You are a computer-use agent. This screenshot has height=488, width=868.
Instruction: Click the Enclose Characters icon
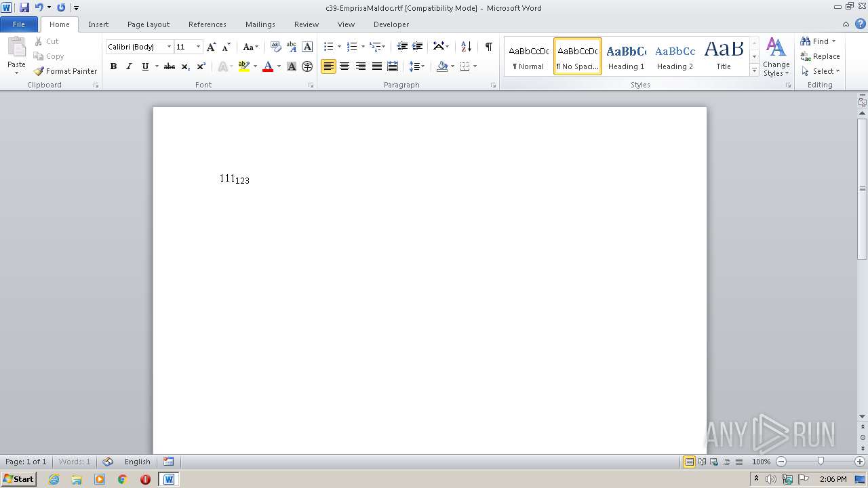[x=307, y=66]
